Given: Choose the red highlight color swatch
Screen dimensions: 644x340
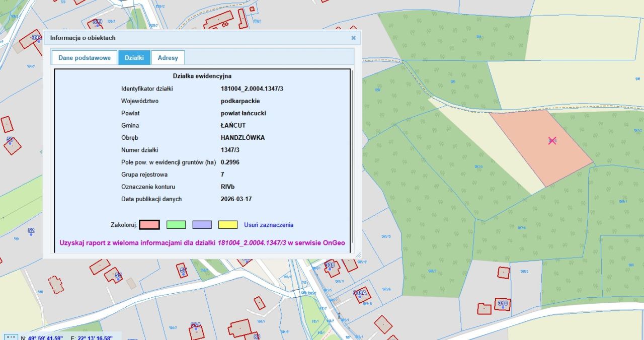Looking at the screenshot, I should (149, 225).
